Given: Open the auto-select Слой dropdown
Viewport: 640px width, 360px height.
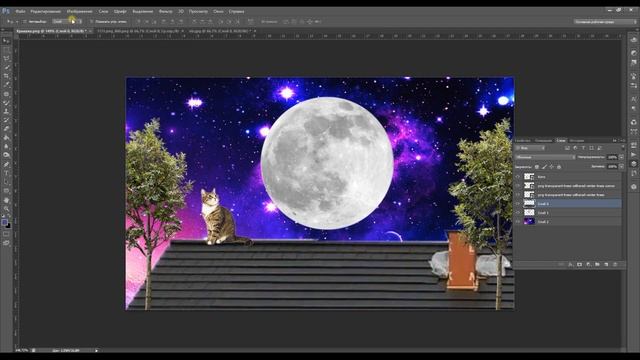Looking at the screenshot, I should click(x=67, y=21).
